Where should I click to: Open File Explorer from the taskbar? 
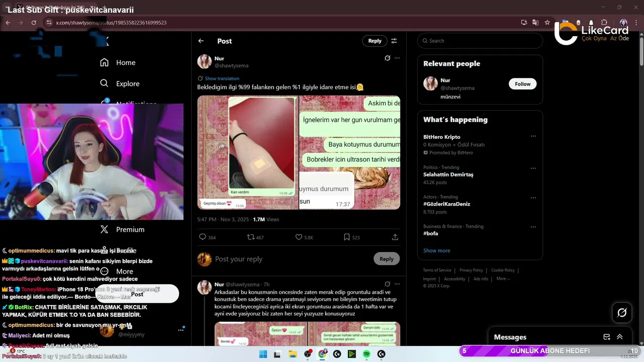[292, 354]
